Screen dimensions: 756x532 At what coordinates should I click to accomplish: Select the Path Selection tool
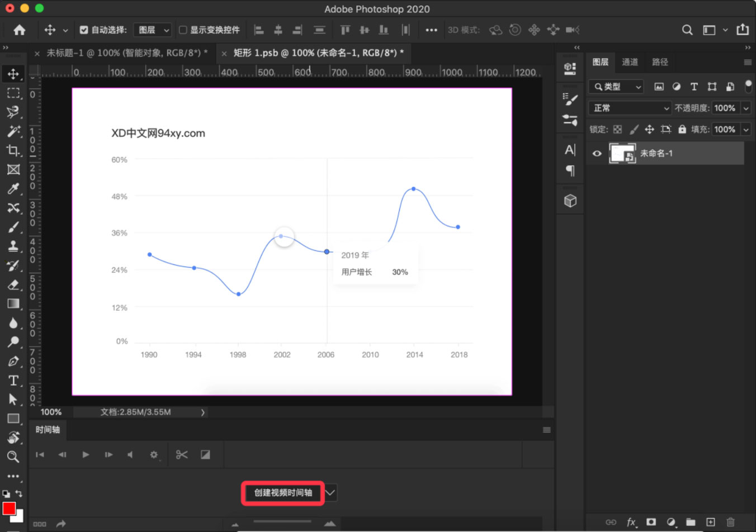point(13,400)
